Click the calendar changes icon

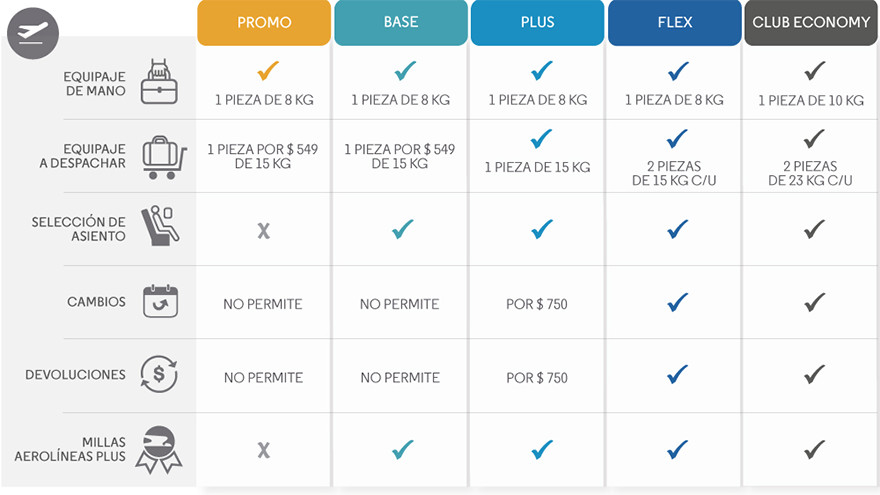[159, 301]
